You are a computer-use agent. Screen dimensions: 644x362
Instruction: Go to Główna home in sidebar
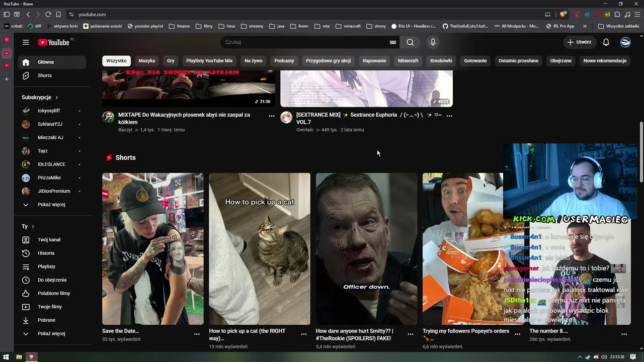[52, 62]
